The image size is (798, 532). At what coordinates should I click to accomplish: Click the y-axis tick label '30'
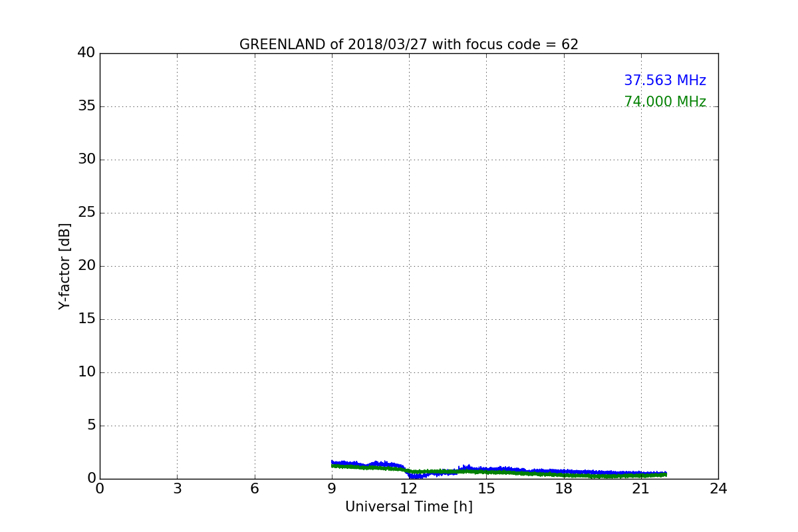pos(86,159)
